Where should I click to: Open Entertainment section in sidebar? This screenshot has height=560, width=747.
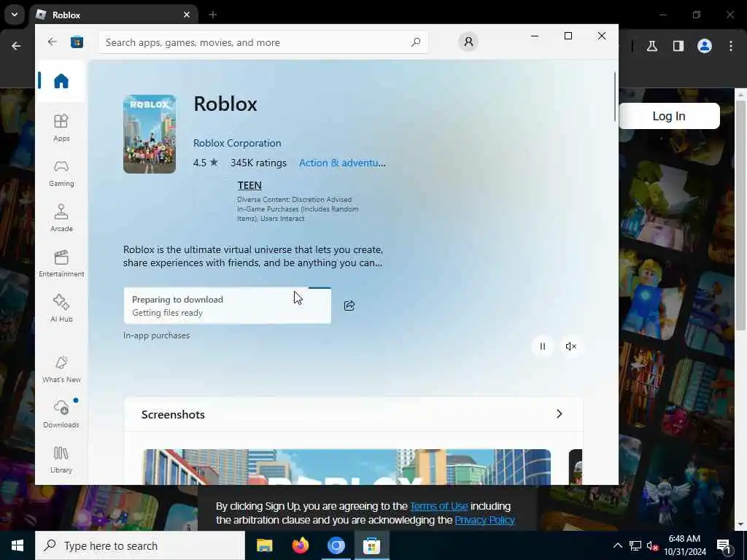click(x=61, y=264)
